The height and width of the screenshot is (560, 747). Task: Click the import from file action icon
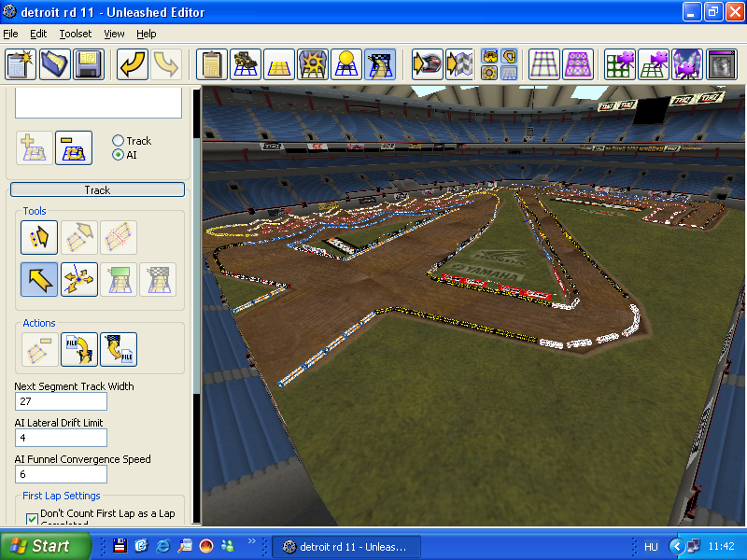coord(79,350)
